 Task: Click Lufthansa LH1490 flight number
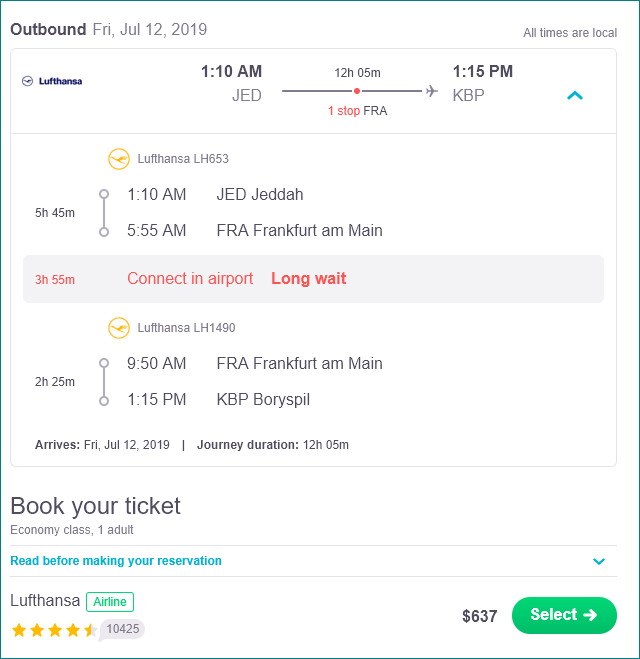186,328
